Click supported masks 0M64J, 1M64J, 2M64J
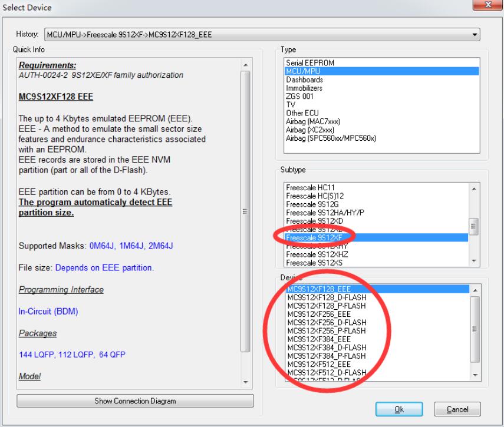Image resolution: width=504 pixels, height=427 pixels. point(131,246)
